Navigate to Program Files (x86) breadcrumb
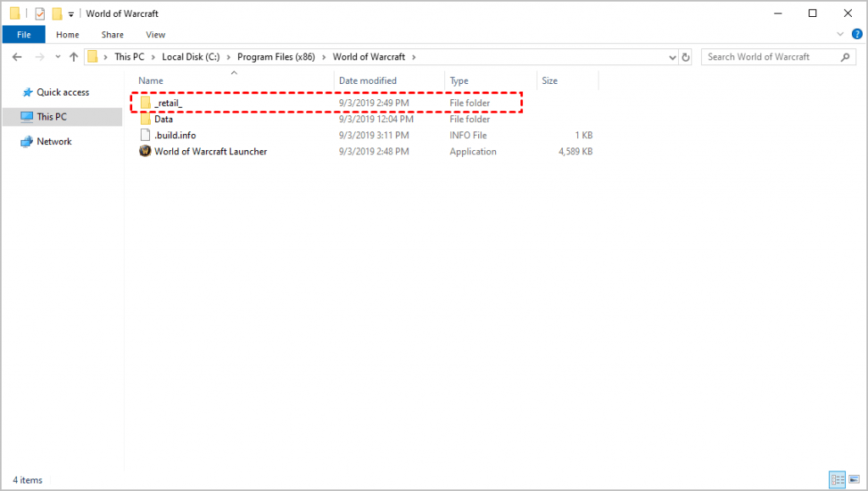Viewport: 868px width, 491px height. tap(276, 57)
